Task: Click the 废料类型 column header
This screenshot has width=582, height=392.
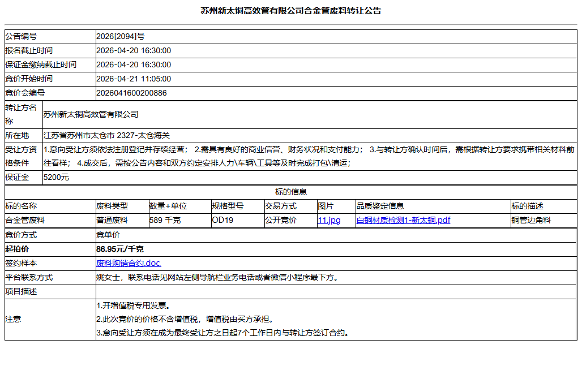Action: (112, 206)
